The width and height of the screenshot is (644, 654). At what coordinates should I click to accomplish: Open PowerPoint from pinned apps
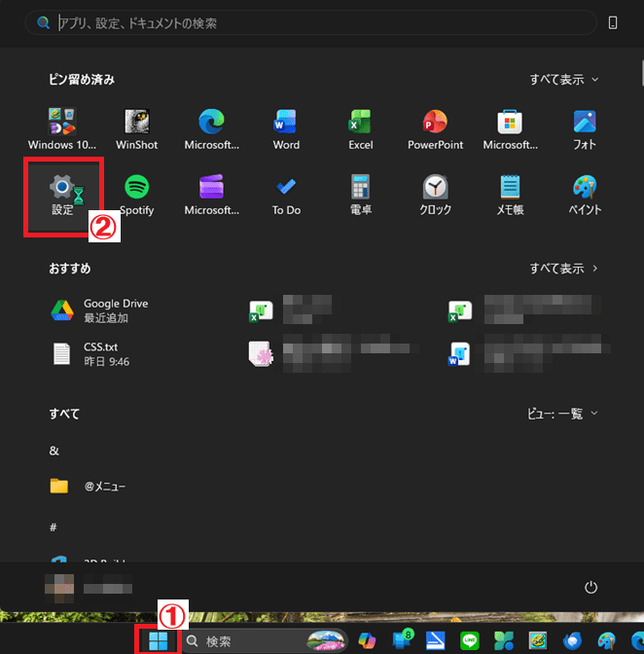coord(435,128)
